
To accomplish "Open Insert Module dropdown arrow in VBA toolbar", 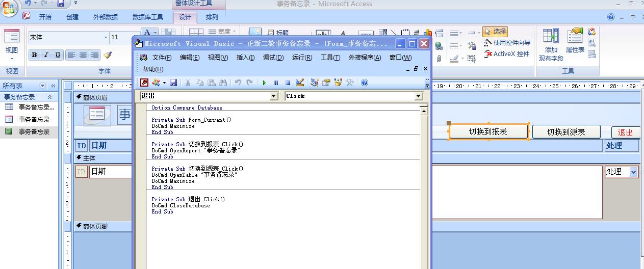I will (x=164, y=83).
